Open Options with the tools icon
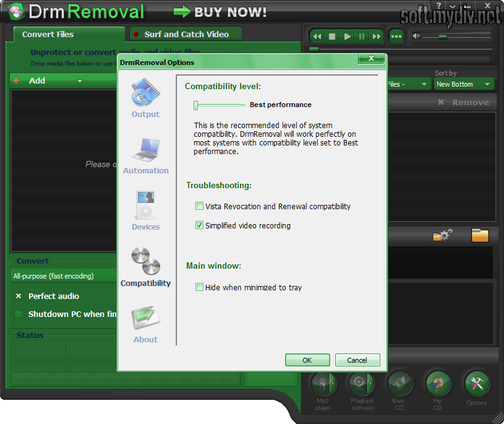504x424 pixels. [x=477, y=384]
